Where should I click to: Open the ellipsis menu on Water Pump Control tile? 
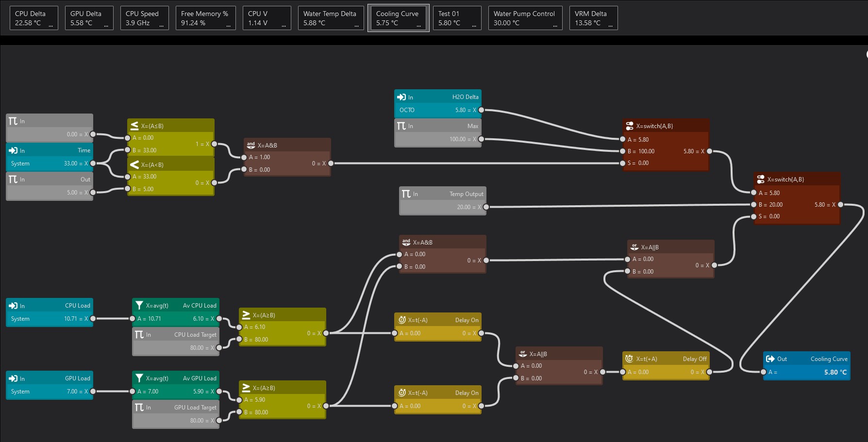[555, 25]
